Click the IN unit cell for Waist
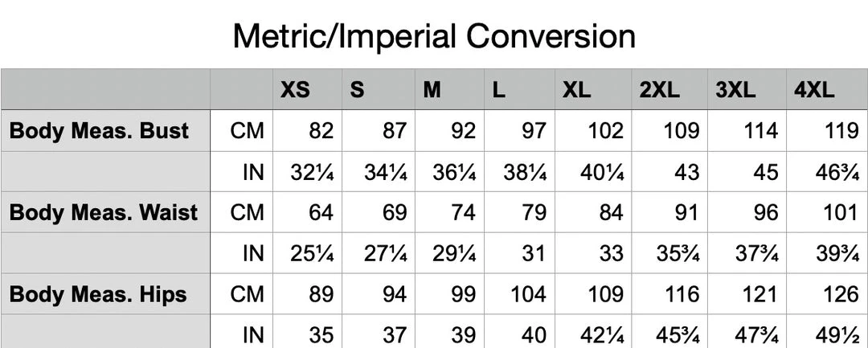This screenshot has height=348, width=868. tap(252, 254)
